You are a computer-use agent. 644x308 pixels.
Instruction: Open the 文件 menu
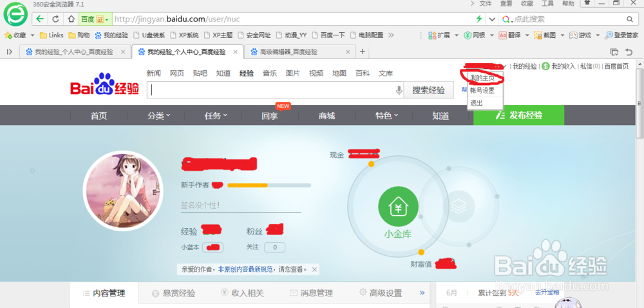pos(486,4)
